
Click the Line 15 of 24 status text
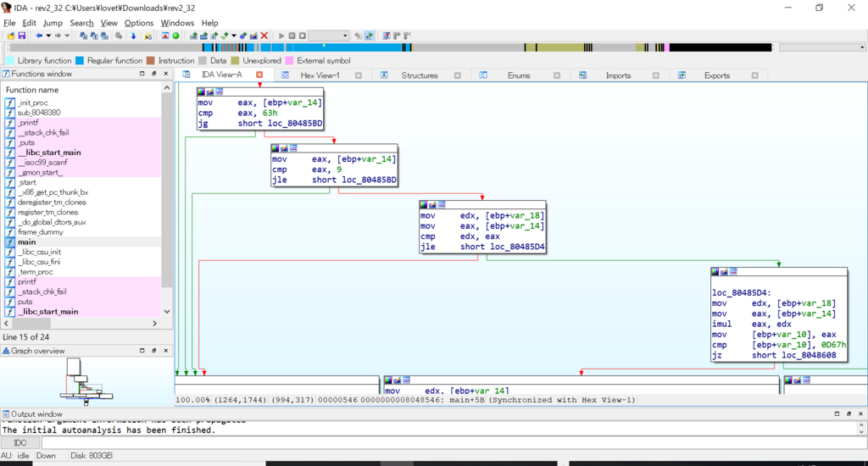pyautogui.click(x=26, y=336)
